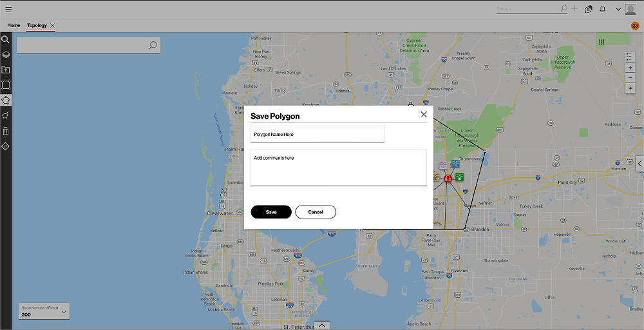Click the lavender switch node labeled 3
The image size is (644, 330).
[443, 165]
